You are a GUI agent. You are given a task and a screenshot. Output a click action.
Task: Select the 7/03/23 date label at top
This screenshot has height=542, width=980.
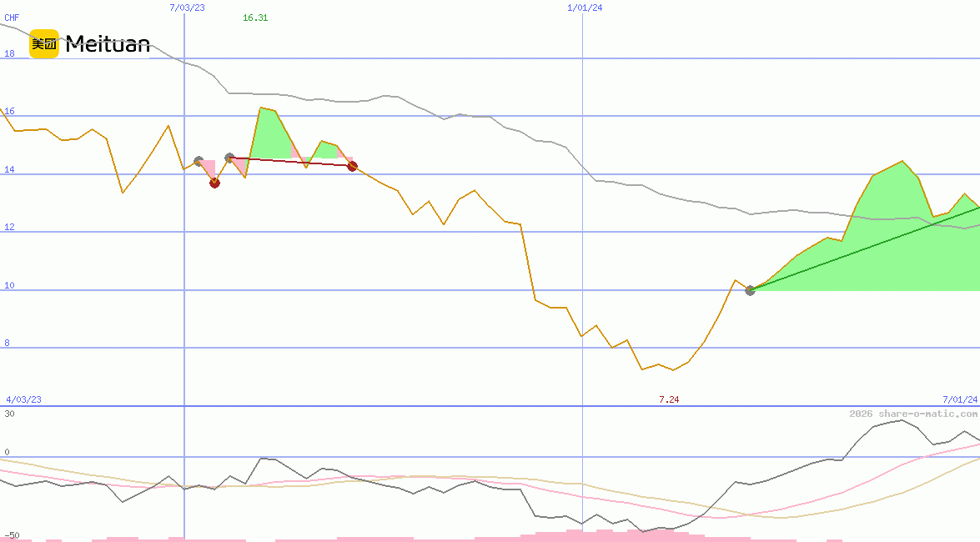[x=187, y=8]
